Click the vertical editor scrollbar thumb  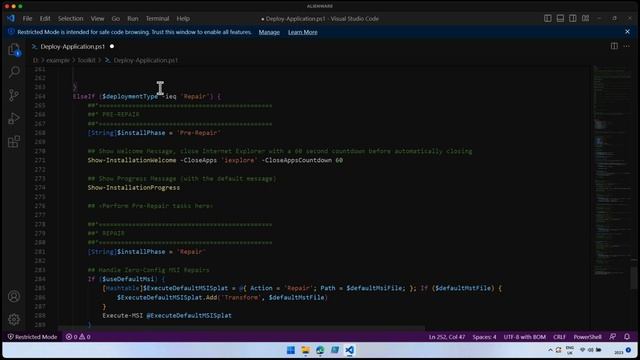634,278
